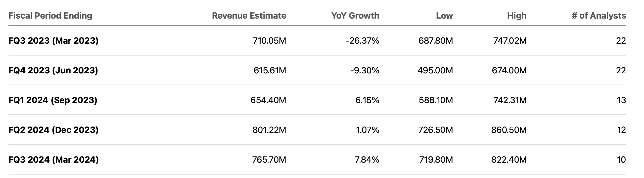
Task: Select the 860.50M high estimate value
Action: pyautogui.click(x=508, y=130)
